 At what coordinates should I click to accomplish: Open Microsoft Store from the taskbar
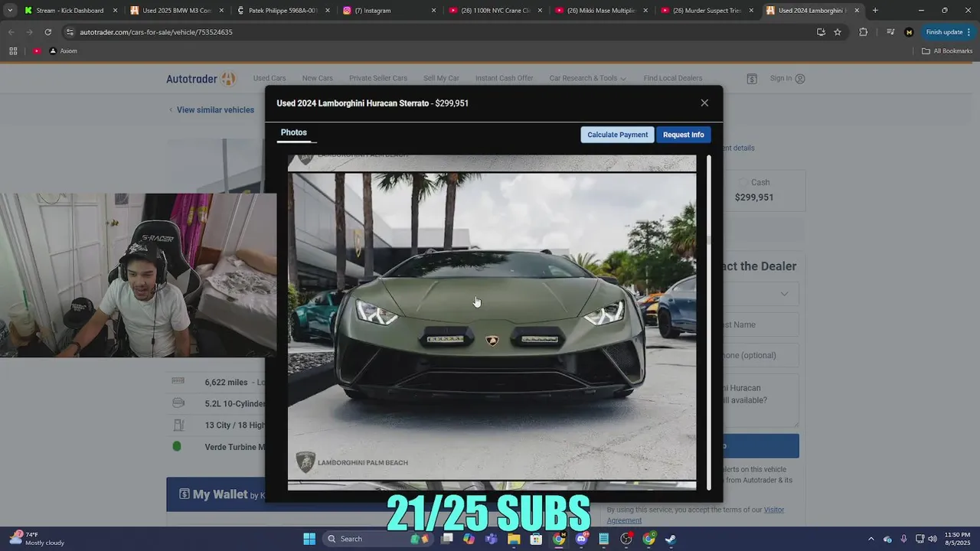tap(536, 539)
